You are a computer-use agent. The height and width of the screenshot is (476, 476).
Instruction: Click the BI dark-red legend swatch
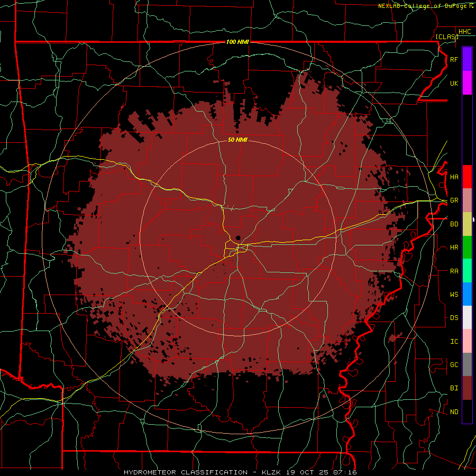[467, 388]
